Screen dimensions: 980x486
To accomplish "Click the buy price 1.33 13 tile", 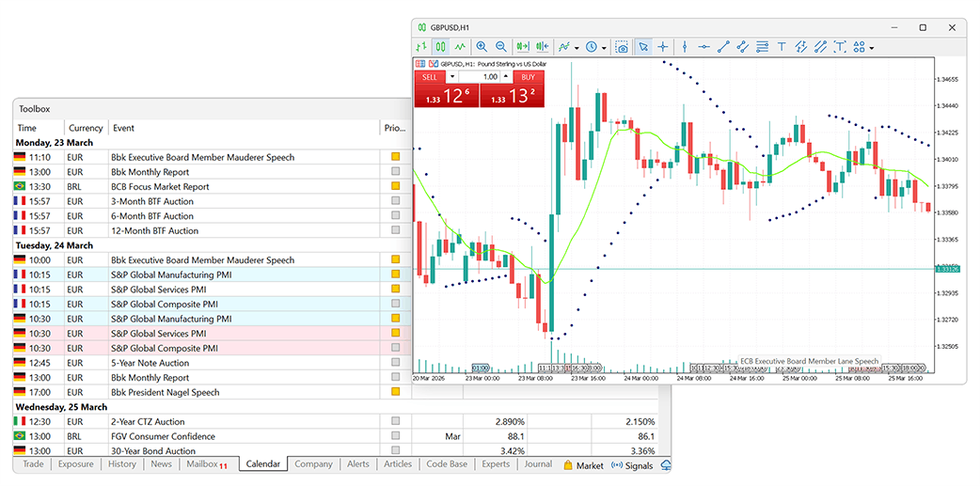I will 512,96.
